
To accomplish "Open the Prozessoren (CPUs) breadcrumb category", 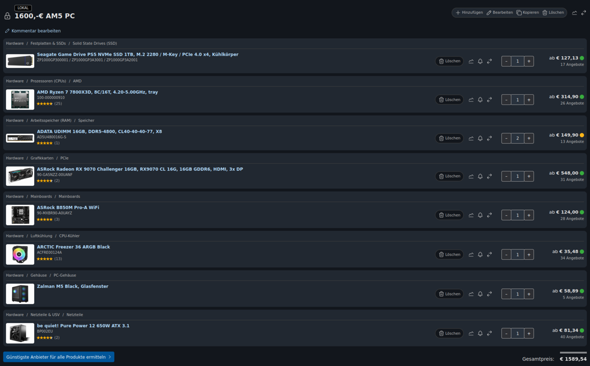I will 48,81.
